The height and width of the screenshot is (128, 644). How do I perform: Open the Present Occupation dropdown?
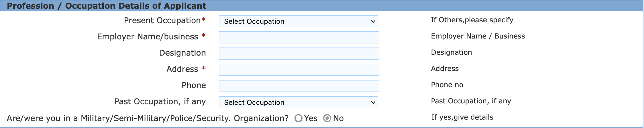point(298,21)
